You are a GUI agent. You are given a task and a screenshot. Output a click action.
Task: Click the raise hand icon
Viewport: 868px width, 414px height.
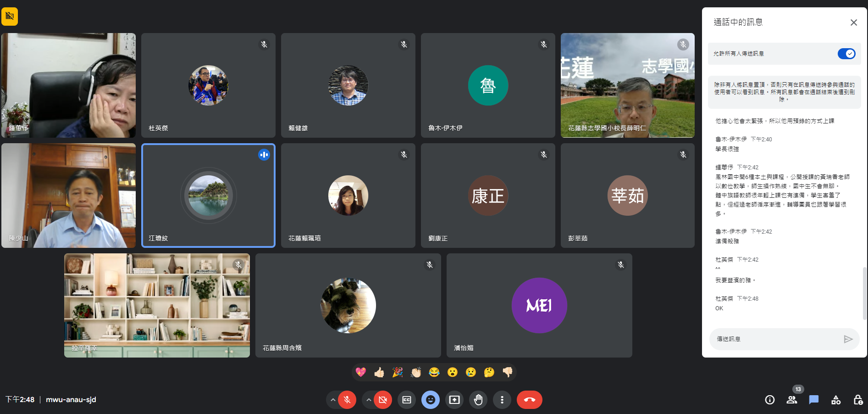click(x=478, y=400)
